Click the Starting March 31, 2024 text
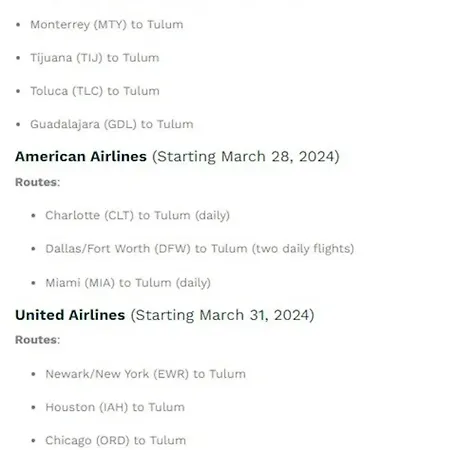Viewport: 450px width, 450px height. (222, 315)
